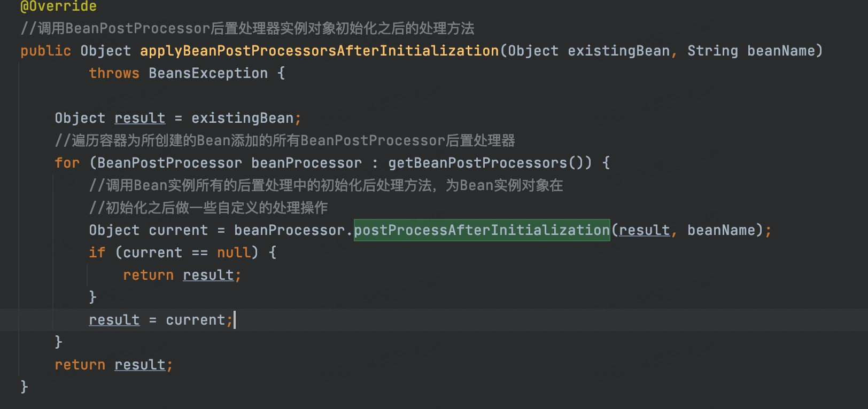Click the result variable in 'Object result' declaration
868x409 pixels.
point(139,118)
